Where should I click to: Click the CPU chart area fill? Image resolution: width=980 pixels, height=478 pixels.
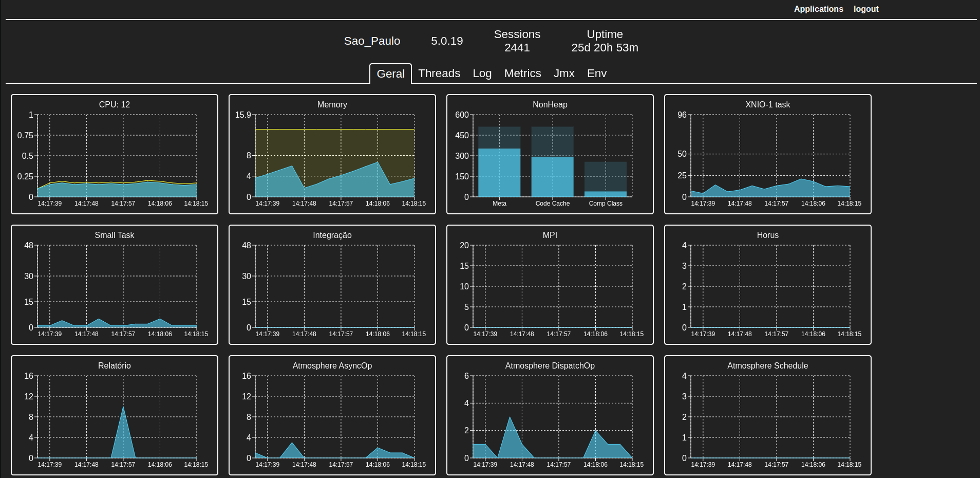click(117, 190)
